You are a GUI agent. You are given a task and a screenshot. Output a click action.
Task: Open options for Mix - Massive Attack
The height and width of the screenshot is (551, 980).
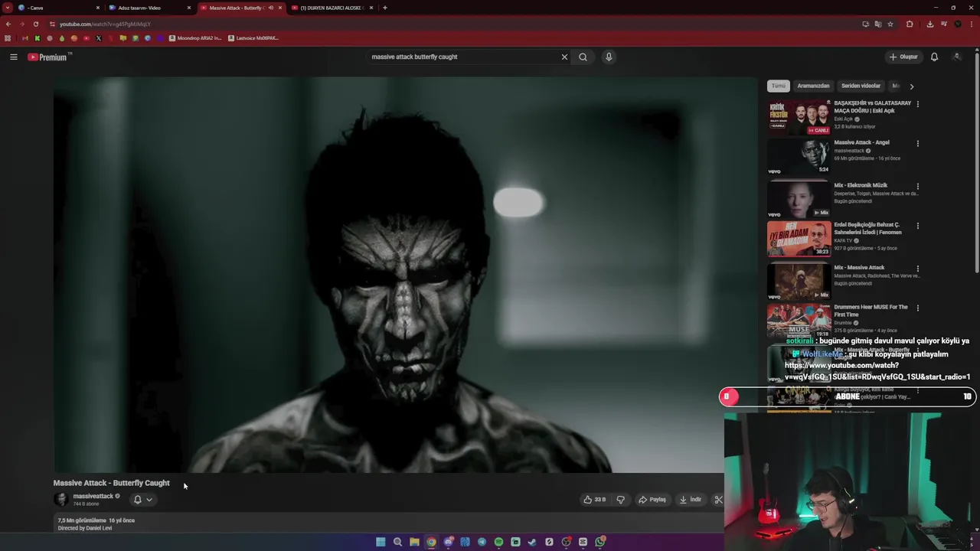[x=917, y=269]
